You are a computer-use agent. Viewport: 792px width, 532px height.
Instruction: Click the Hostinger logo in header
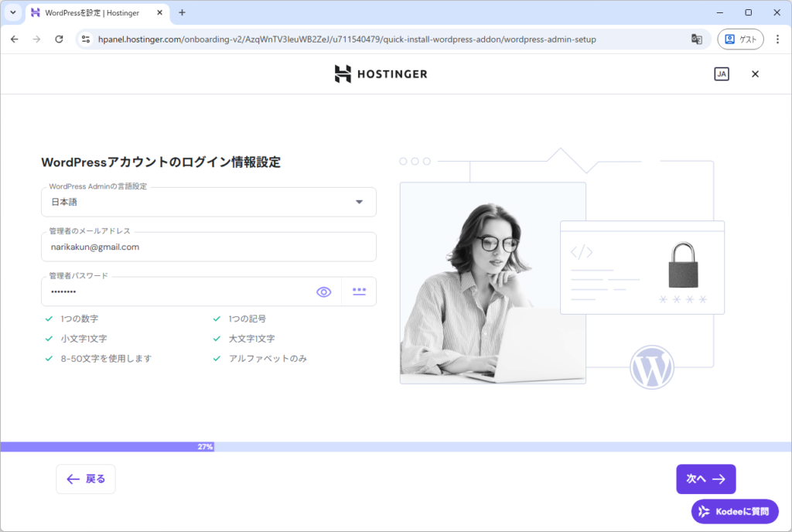coord(381,74)
